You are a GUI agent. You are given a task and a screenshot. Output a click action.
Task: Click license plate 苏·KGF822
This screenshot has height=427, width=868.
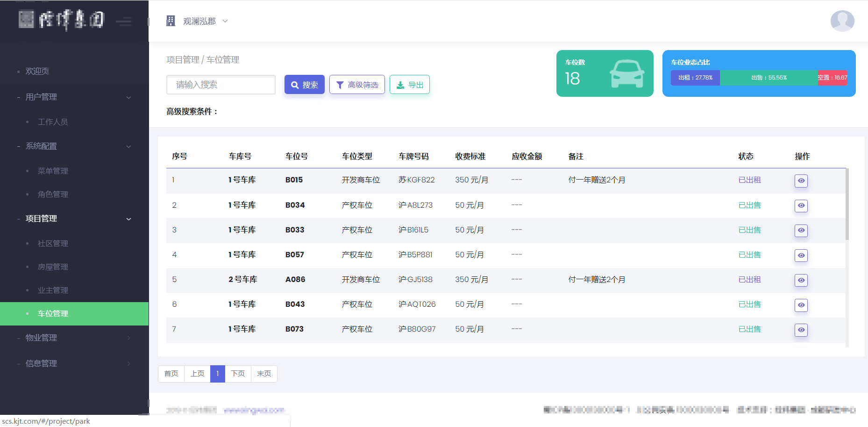coord(417,180)
